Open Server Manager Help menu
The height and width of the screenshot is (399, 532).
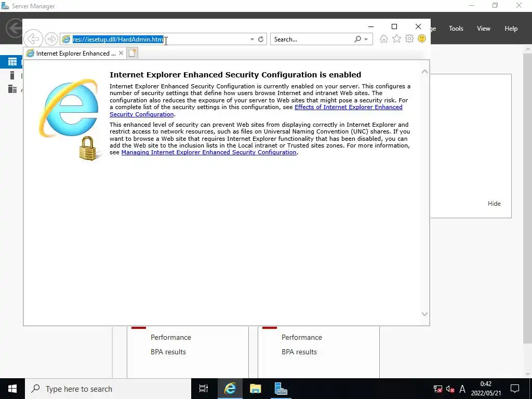tap(511, 29)
